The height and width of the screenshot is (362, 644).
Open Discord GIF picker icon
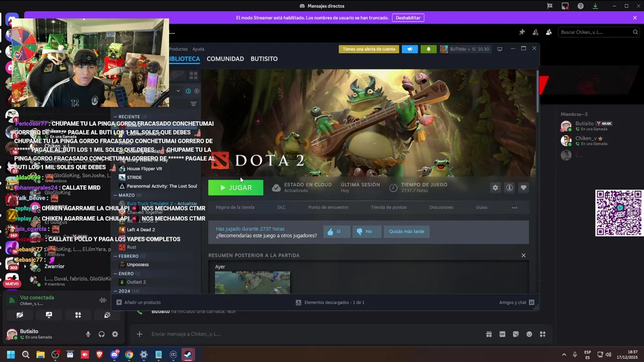(x=502, y=334)
